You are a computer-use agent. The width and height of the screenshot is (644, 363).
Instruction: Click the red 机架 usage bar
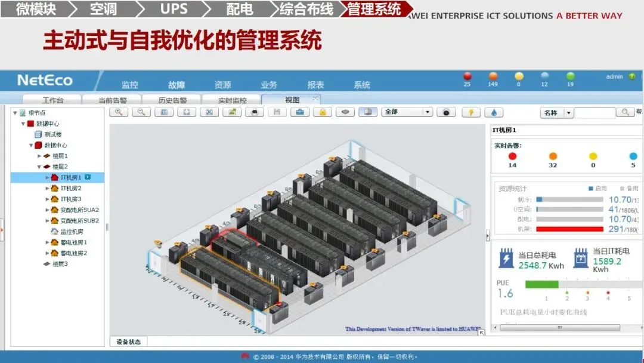click(569, 229)
